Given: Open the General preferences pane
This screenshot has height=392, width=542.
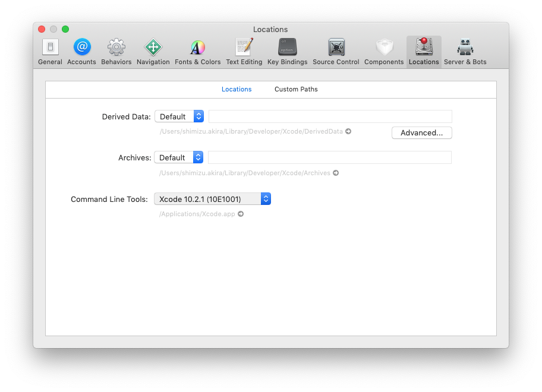Looking at the screenshot, I should pyautogui.click(x=50, y=52).
